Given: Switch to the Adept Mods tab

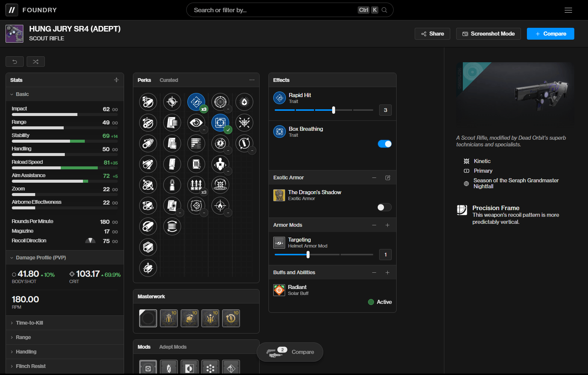Looking at the screenshot, I should click(x=173, y=347).
